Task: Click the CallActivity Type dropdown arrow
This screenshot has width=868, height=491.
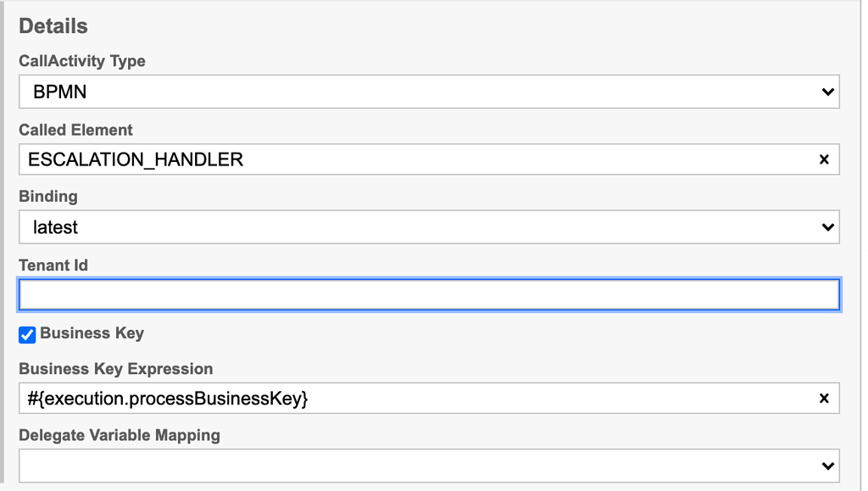Action: pos(827,92)
